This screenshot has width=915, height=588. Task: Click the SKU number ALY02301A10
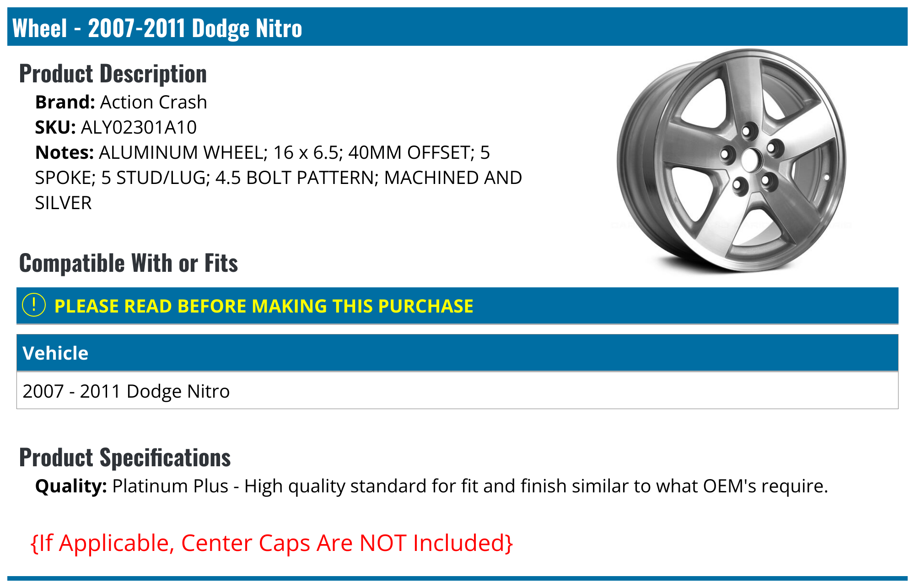click(139, 127)
